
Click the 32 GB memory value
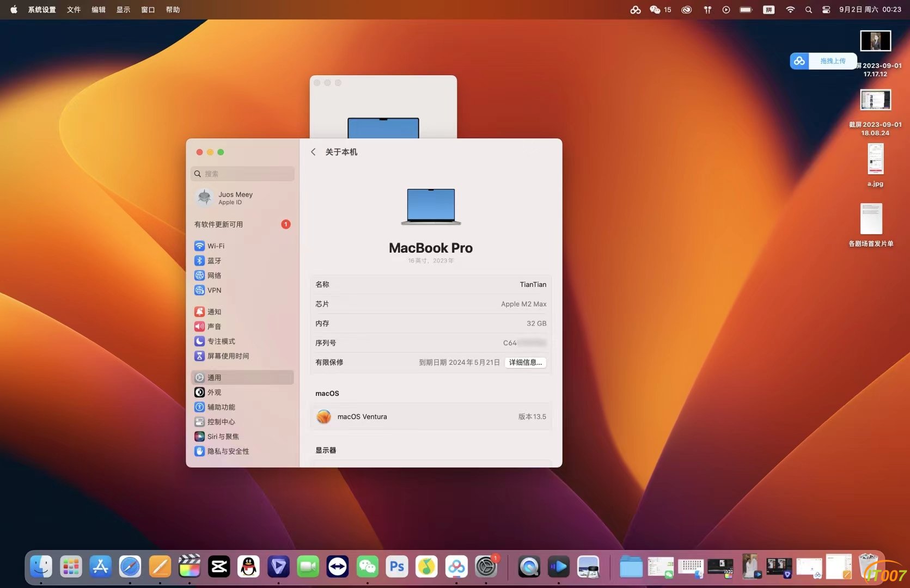click(536, 323)
